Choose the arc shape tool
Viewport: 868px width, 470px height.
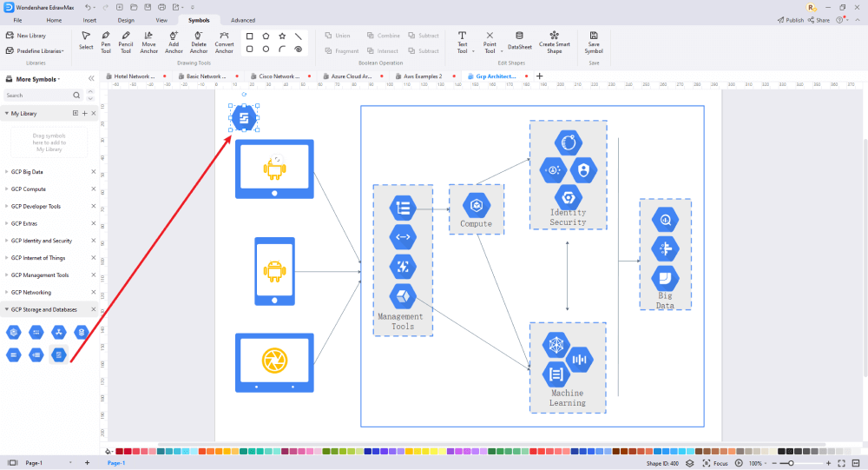(x=282, y=50)
